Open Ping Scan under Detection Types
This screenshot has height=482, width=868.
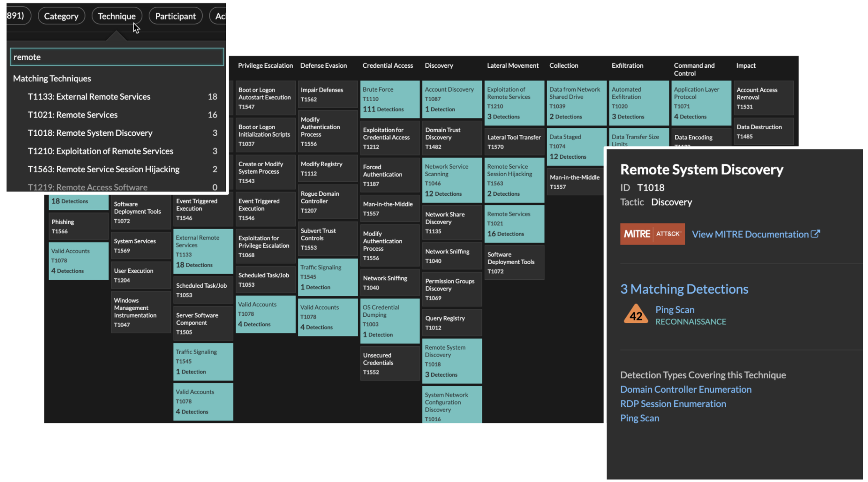[640, 418]
